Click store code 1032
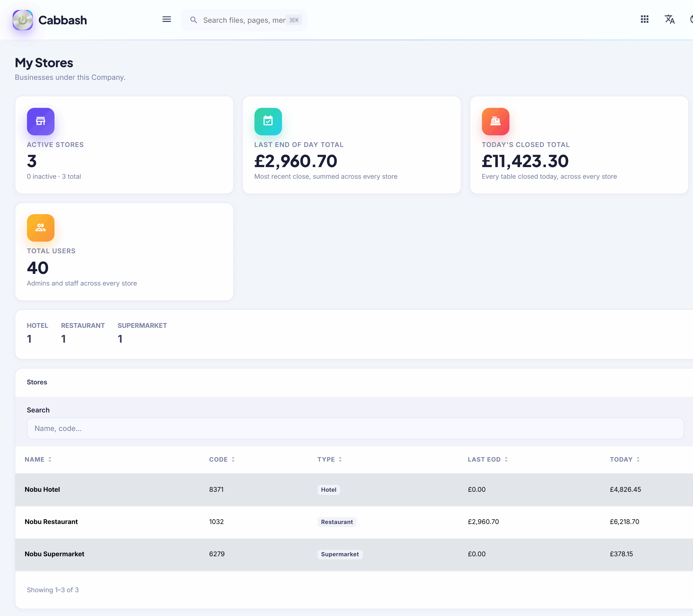693x616 pixels. click(216, 522)
